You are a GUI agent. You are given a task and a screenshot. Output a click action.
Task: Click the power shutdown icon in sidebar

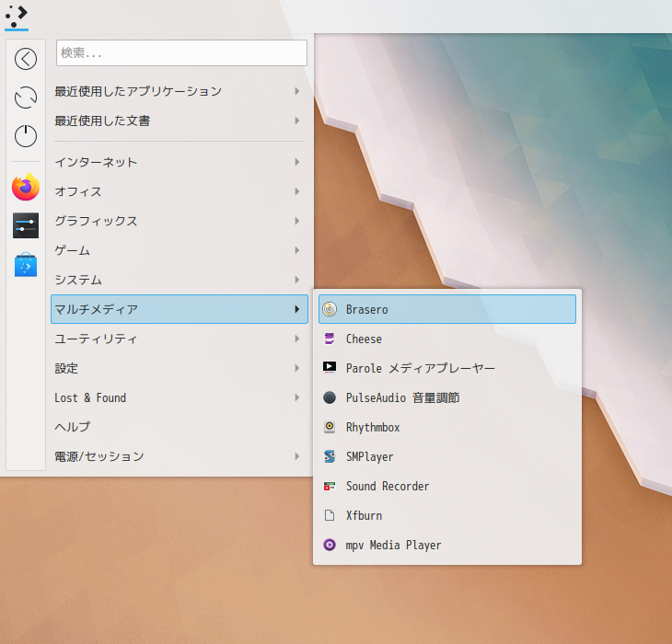pyautogui.click(x=26, y=136)
